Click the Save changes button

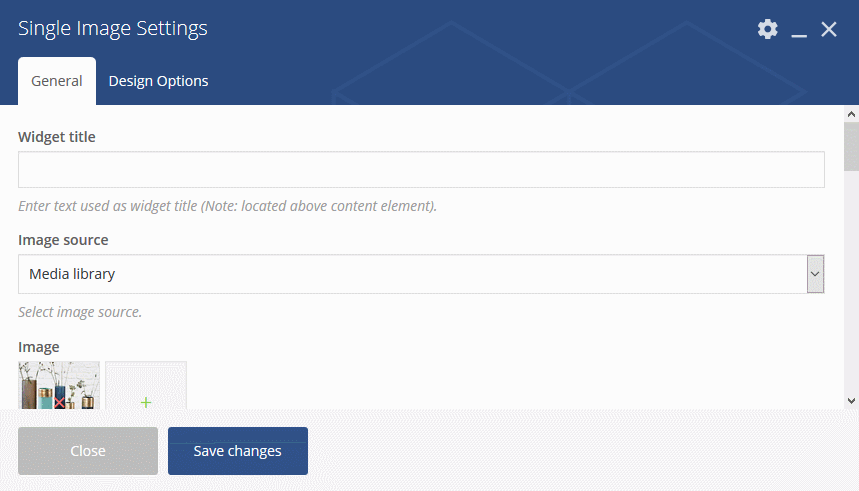238,451
